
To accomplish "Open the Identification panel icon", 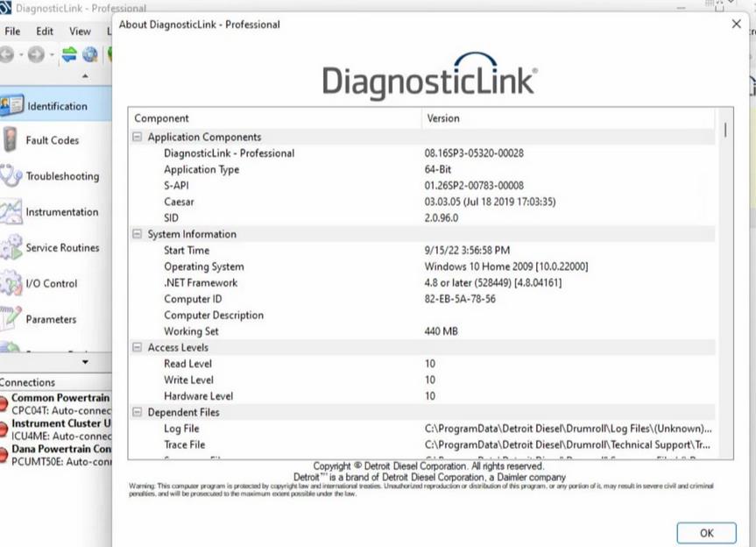I will 12,106.
